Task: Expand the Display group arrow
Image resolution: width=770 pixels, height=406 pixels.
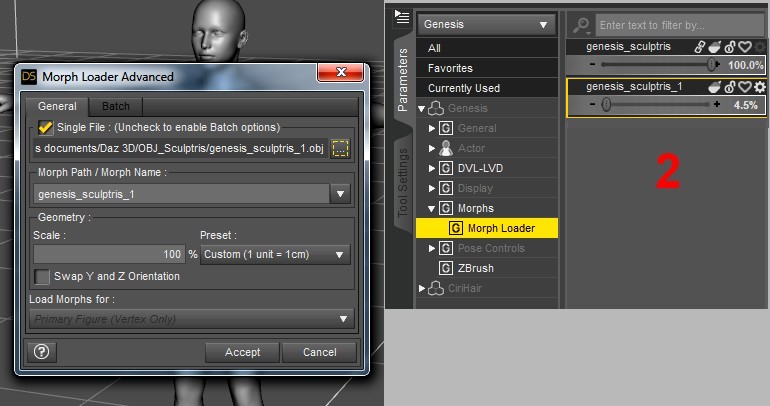Action: (432, 189)
